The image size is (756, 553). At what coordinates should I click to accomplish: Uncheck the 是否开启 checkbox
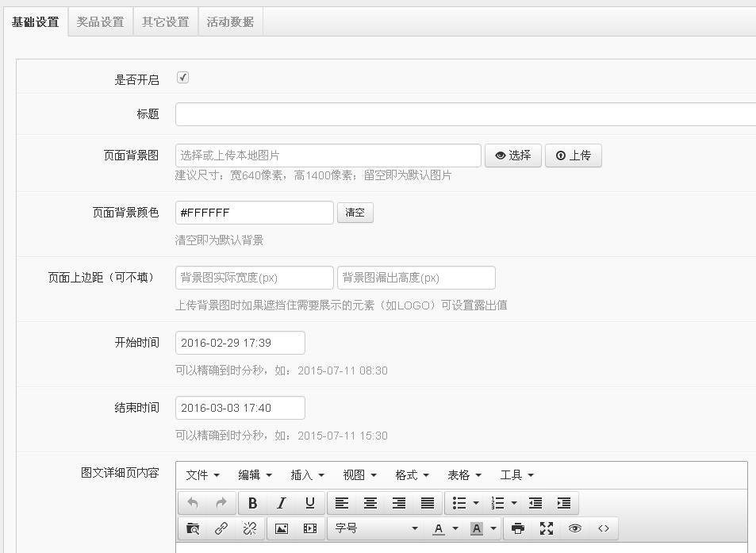pos(182,78)
